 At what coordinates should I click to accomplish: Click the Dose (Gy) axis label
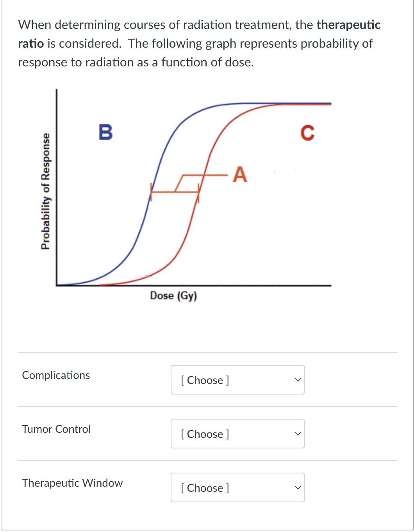point(174,296)
